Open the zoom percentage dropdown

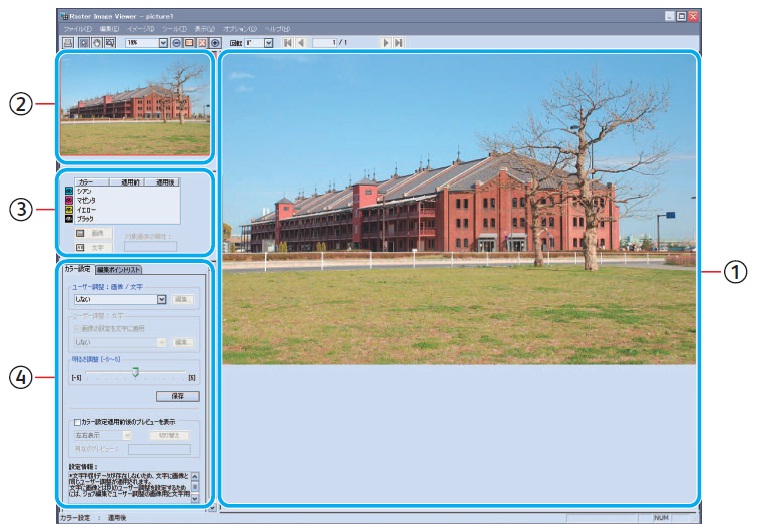pyautogui.click(x=163, y=44)
